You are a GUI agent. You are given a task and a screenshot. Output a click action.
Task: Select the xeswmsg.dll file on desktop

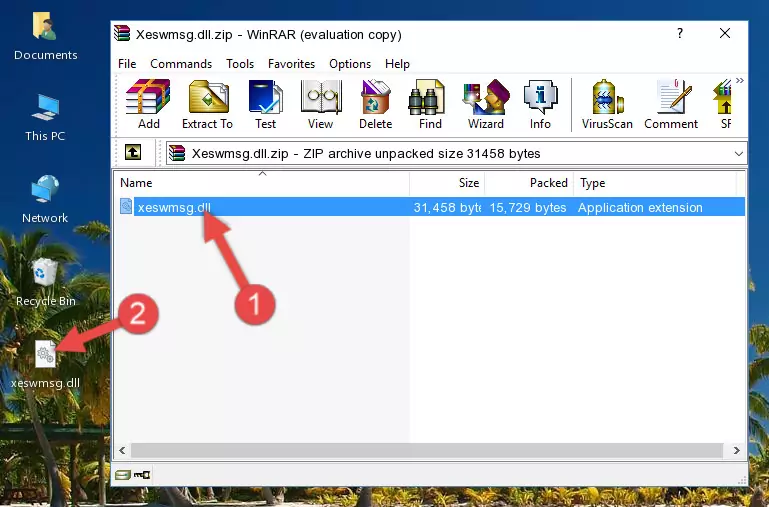coord(45,365)
